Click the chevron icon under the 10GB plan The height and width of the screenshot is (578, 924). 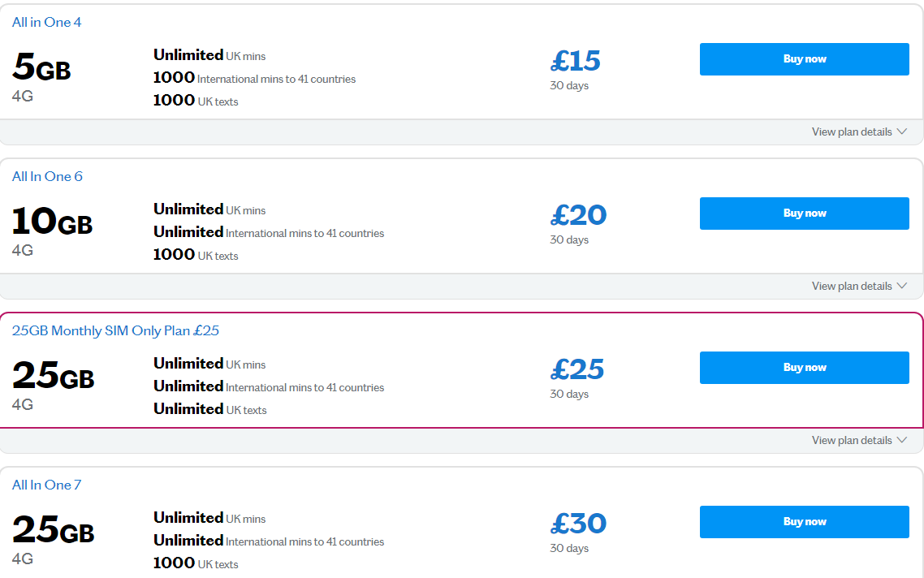tap(901, 287)
